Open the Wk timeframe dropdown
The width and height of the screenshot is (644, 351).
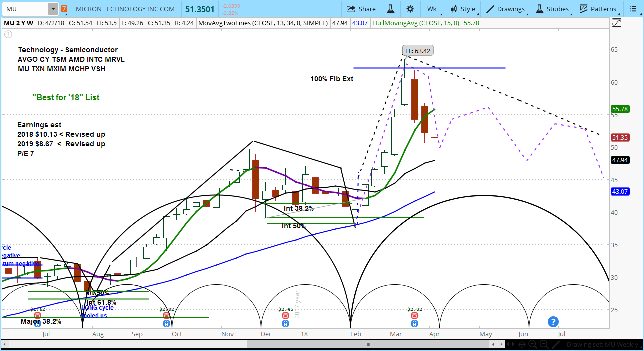tap(432, 9)
